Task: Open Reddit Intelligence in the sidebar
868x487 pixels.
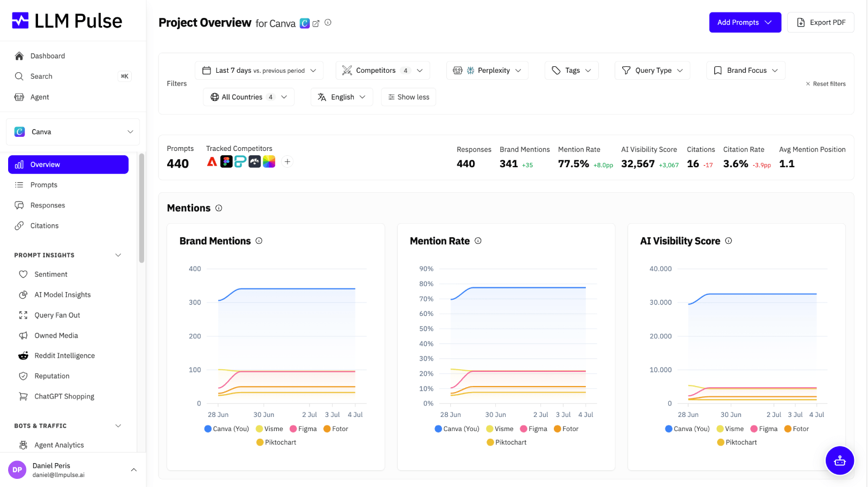Action: [x=65, y=356]
